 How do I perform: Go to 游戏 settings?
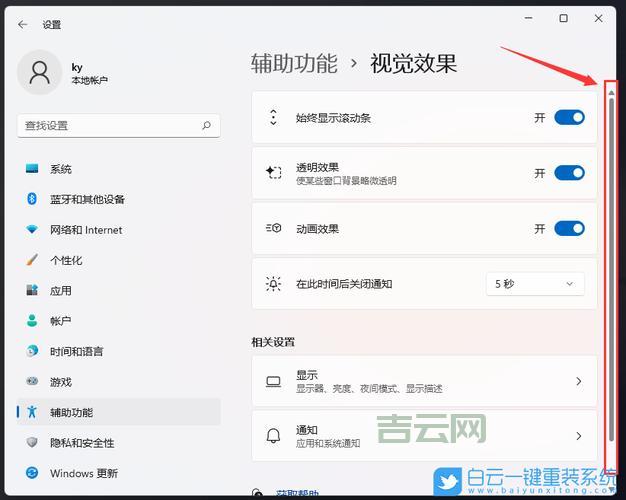pos(119,382)
